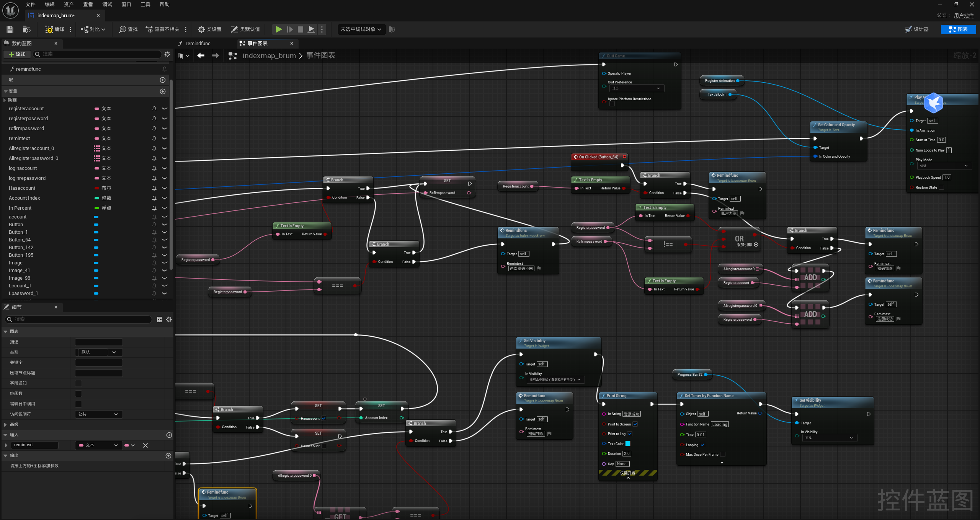Compile the blueprint using 编译 button
980x520 pixels.
coord(54,29)
